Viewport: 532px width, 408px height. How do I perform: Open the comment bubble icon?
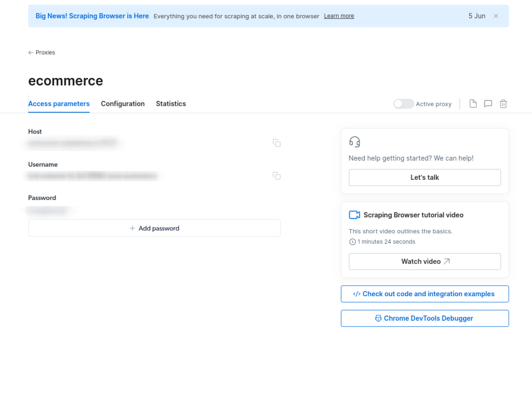point(488,104)
